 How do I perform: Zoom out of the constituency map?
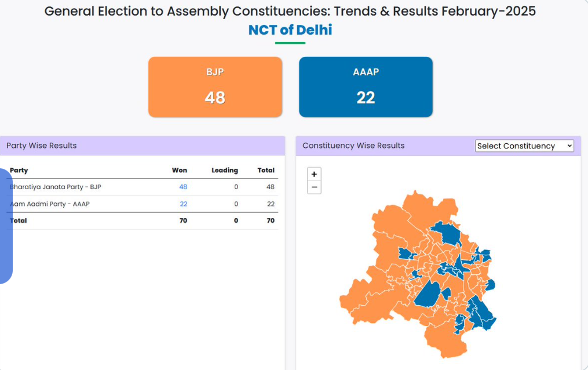click(314, 187)
